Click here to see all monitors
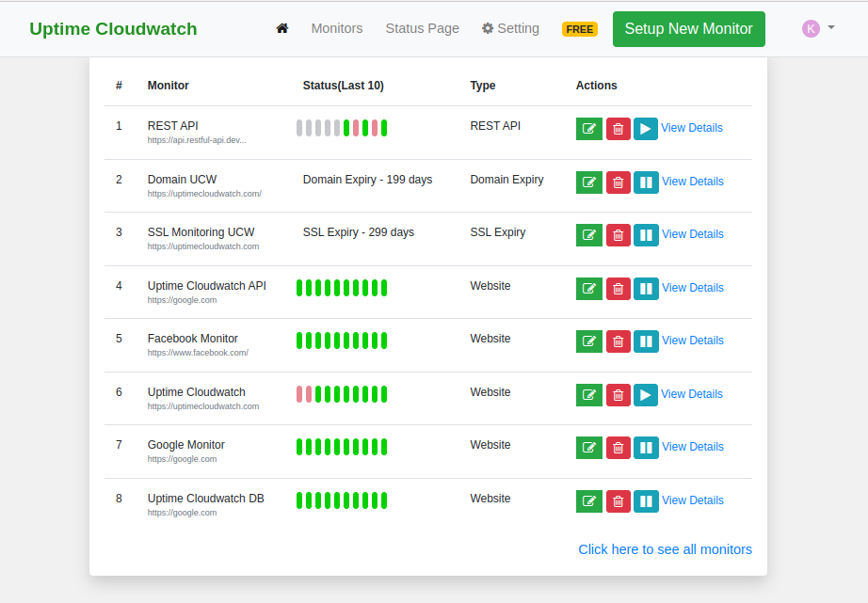This screenshot has width=868, height=603. [x=665, y=549]
